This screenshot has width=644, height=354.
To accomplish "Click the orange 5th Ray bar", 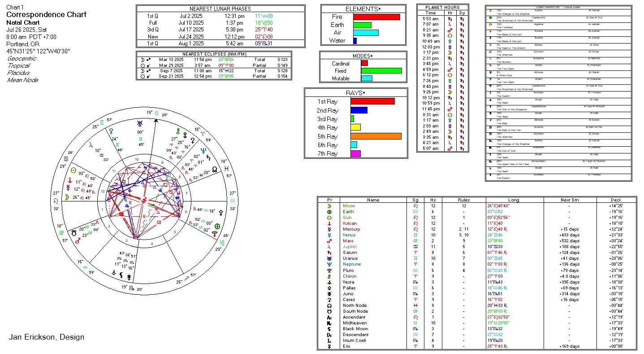I will (376, 136).
